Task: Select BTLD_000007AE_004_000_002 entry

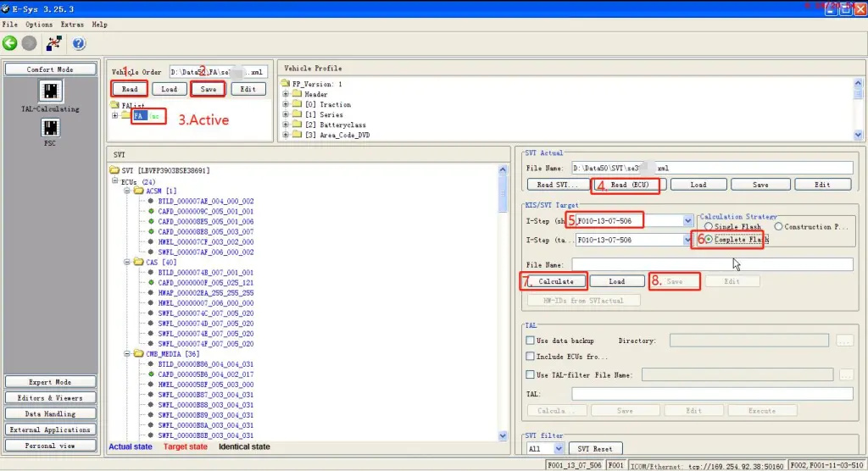Action: click(206, 202)
